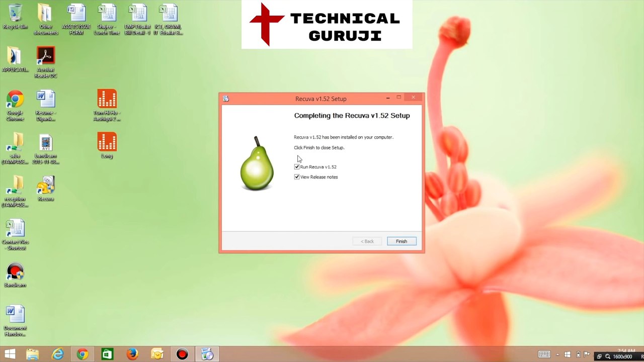The width and height of the screenshot is (644, 362).
Task: Select the Resume - Dipank... Word document icon
Action: point(46,106)
